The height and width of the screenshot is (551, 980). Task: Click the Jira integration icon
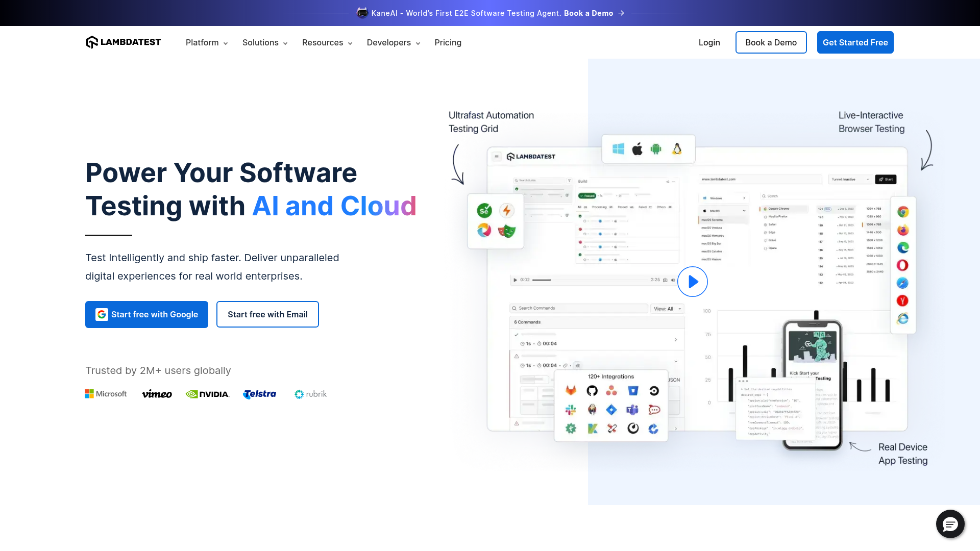pyautogui.click(x=611, y=410)
